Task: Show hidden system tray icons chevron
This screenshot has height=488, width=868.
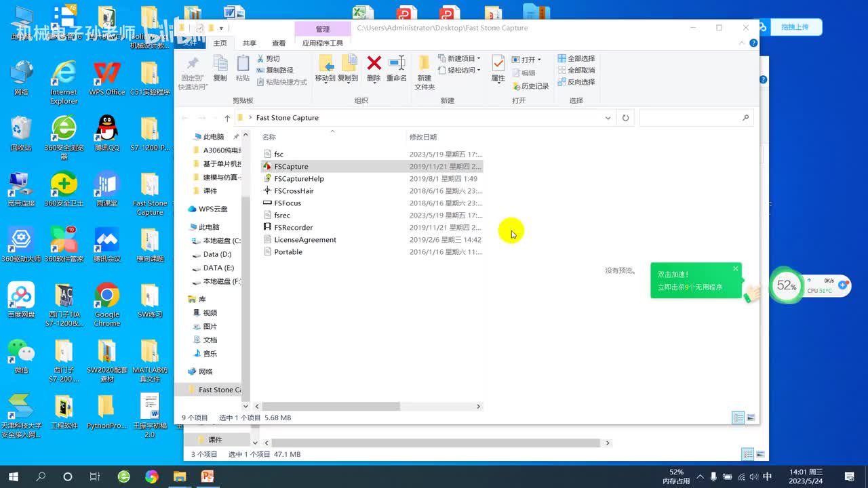Action: (700, 476)
